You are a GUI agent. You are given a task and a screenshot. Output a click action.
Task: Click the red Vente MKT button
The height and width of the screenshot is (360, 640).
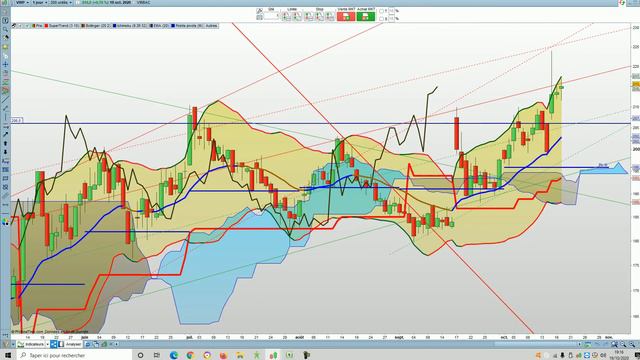click(x=346, y=16)
